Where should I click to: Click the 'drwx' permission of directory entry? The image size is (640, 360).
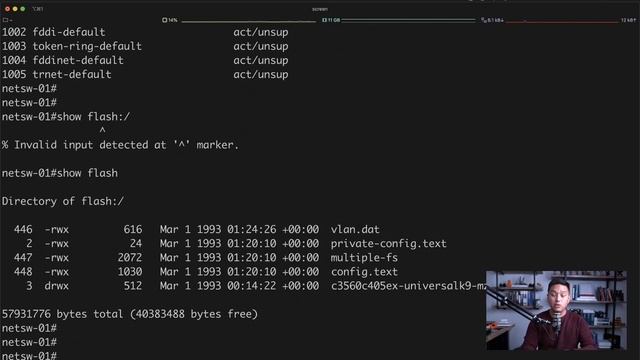pyautogui.click(x=57, y=286)
